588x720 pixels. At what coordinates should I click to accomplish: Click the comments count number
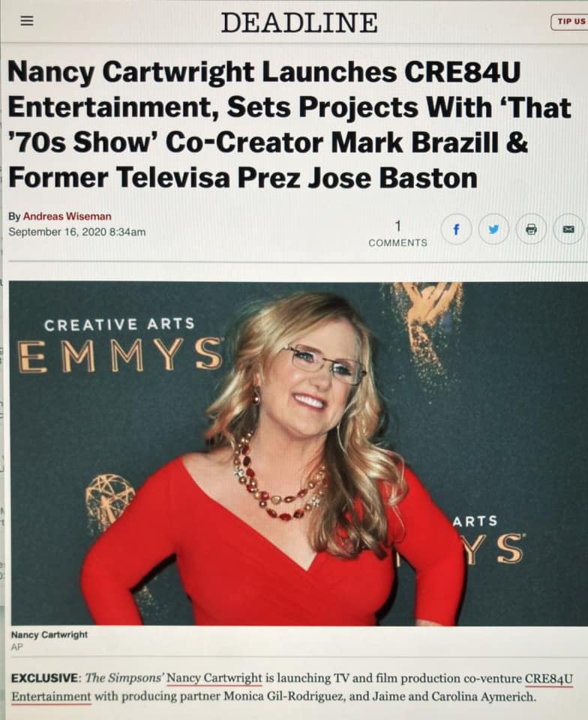(x=397, y=226)
